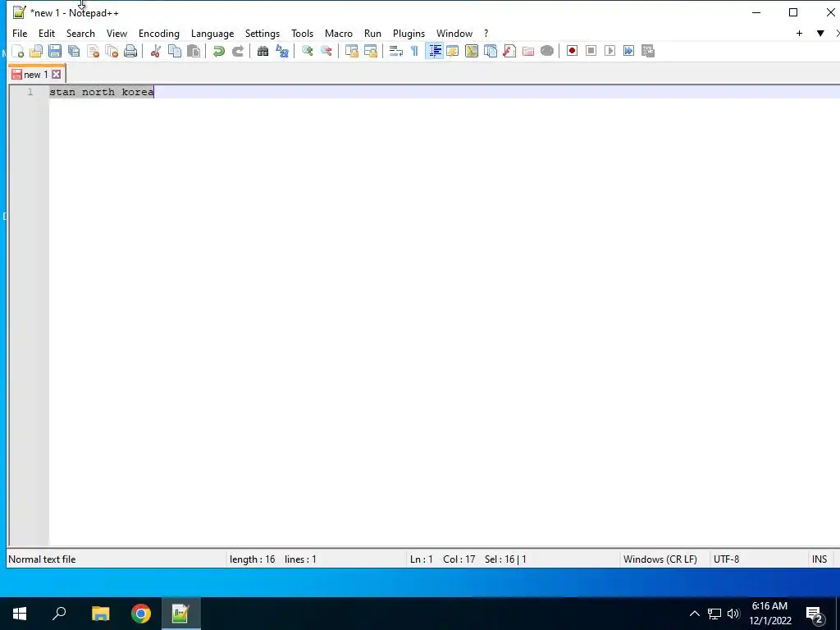This screenshot has width=840, height=630.
Task: Click the macro Playback triangle icon
Action: pyautogui.click(x=609, y=51)
